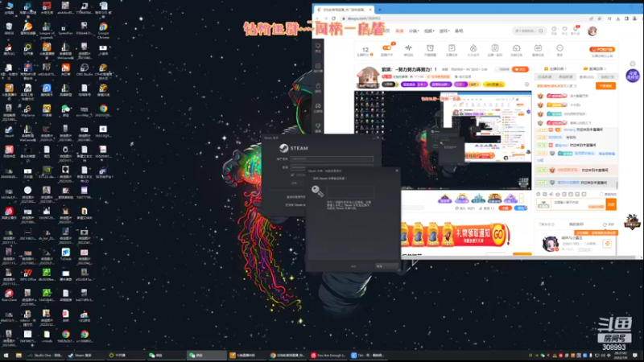Click the Chrome address bar showing douyu.com
The height and width of the screenshot is (362, 644).
click(x=460, y=19)
